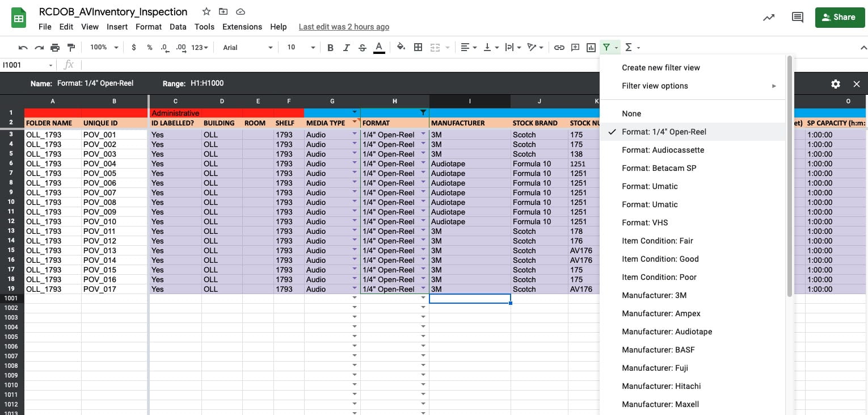Check cloud save document status
The width and height of the screenshot is (868, 415).
pyautogui.click(x=240, y=12)
